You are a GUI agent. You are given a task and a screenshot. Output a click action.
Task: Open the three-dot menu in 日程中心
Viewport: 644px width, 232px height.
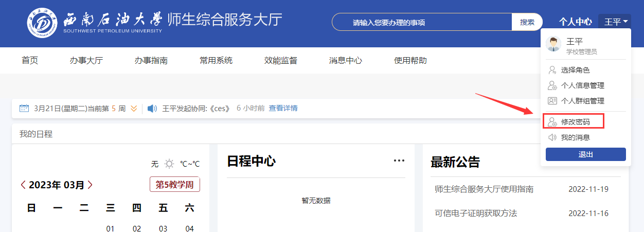tap(399, 160)
